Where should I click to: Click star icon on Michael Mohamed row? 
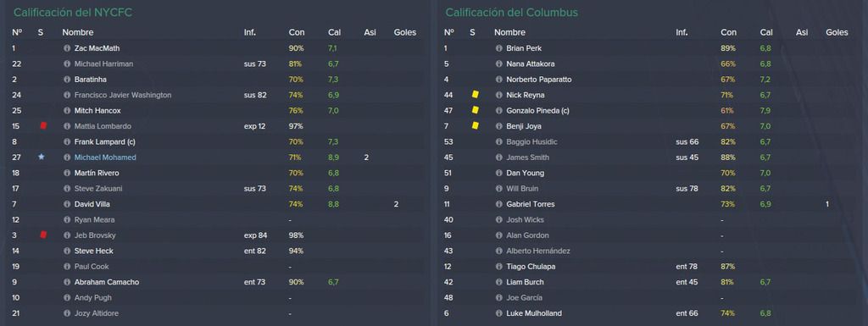[41, 157]
